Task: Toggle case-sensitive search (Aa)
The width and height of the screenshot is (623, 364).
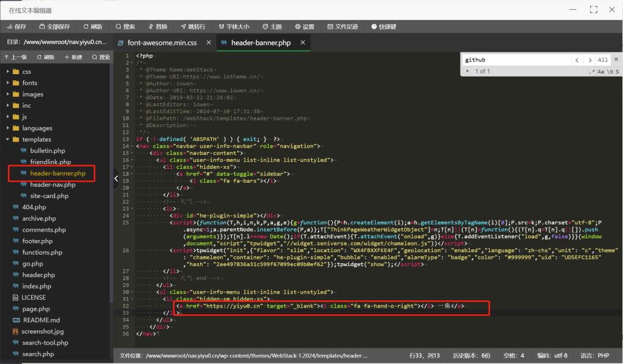Action: [x=600, y=72]
